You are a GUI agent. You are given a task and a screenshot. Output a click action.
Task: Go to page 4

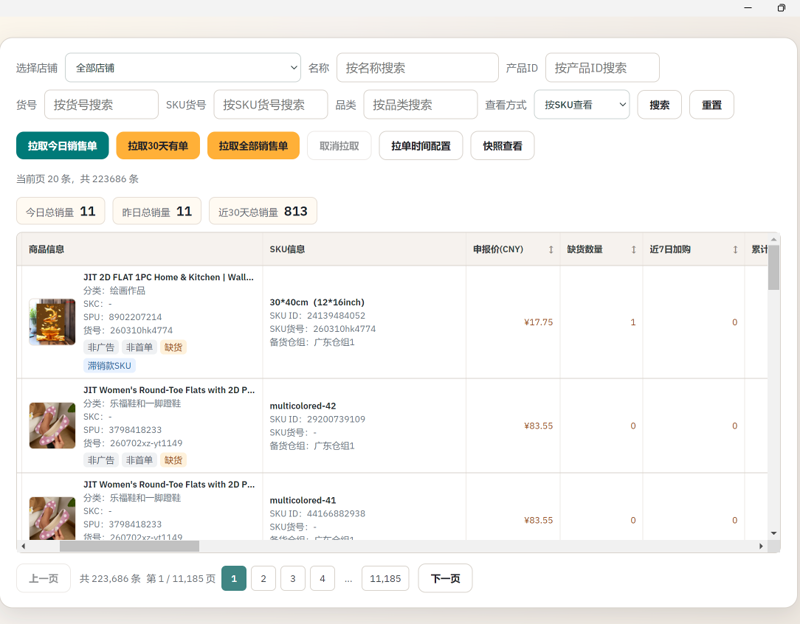click(322, 578)
